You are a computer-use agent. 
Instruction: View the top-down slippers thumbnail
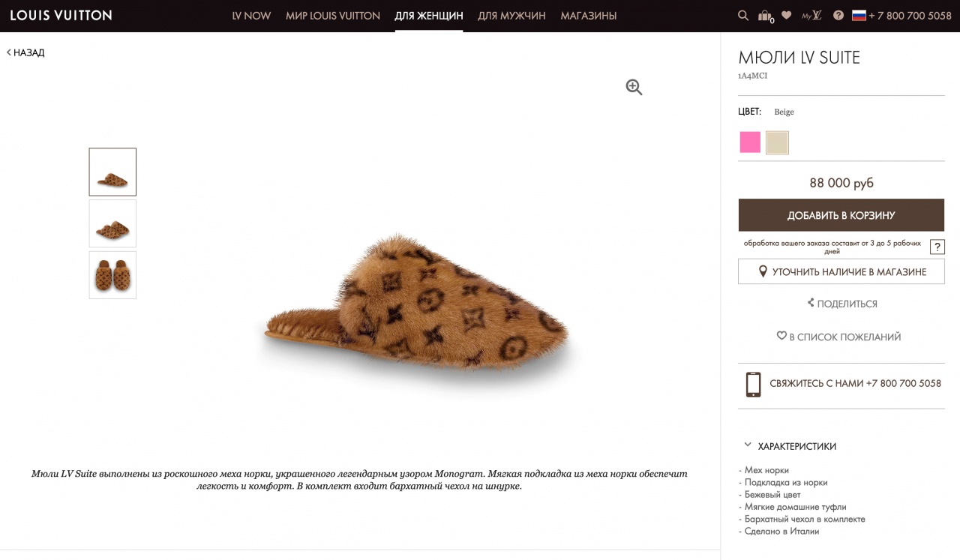click(112, 275)
